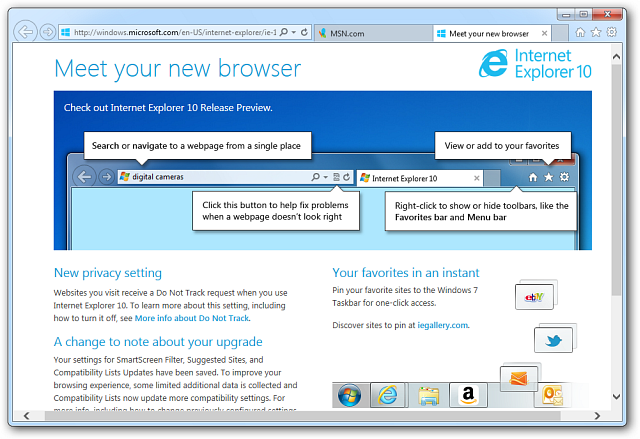
Task: Open the iegallery.com link
Action: (442, 325)
